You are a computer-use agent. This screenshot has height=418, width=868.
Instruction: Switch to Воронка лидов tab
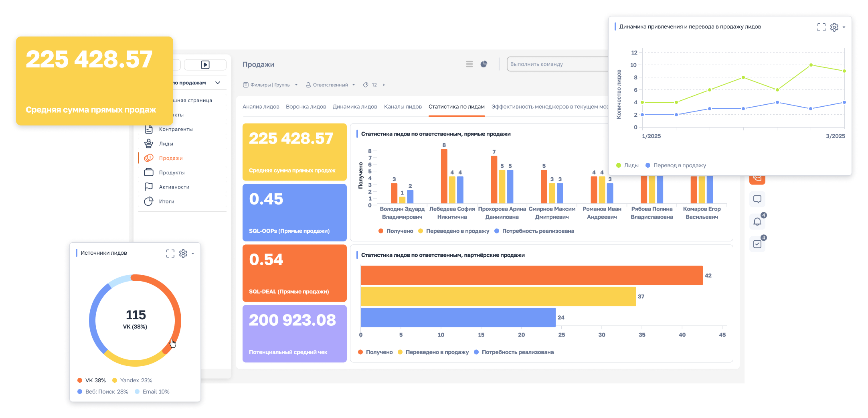(306, 107)
